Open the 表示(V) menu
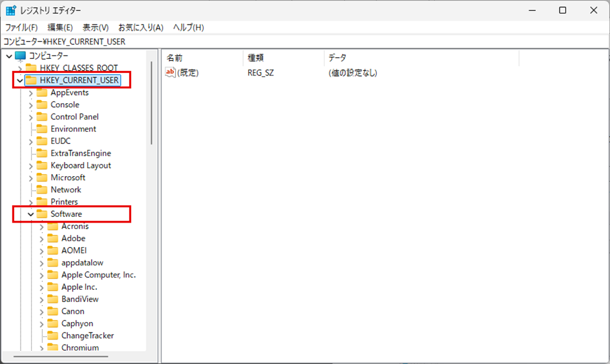The width and height of the screenshot is (610, 364). [96, 28]
